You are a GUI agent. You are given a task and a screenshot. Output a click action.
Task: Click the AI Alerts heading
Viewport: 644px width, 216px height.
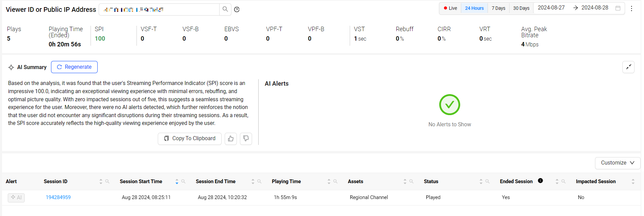(x=276, y=84)
